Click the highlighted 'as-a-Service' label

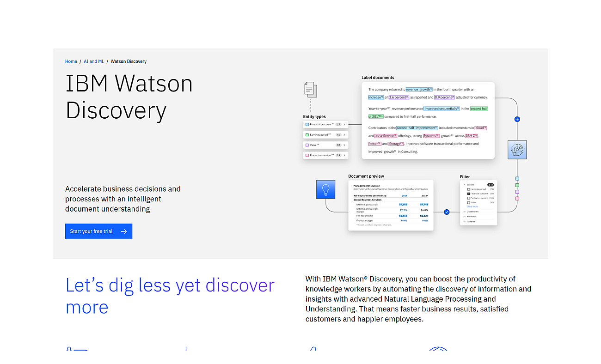pos(386,136)
